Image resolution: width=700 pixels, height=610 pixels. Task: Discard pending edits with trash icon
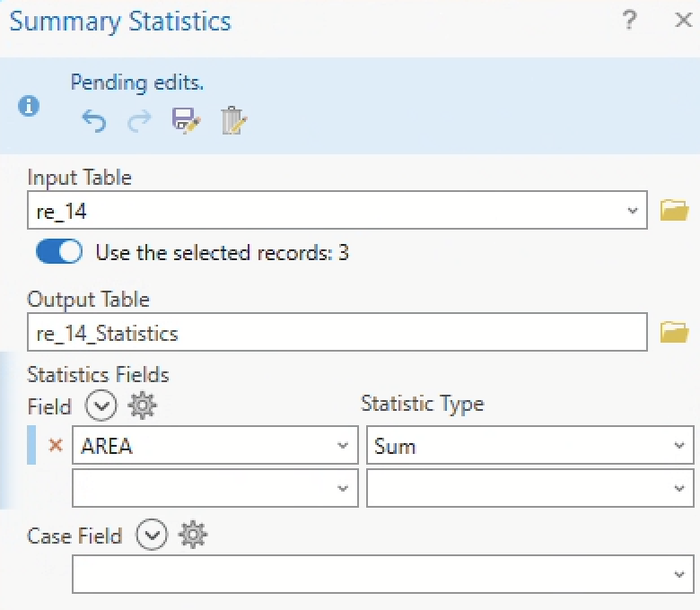232,120
